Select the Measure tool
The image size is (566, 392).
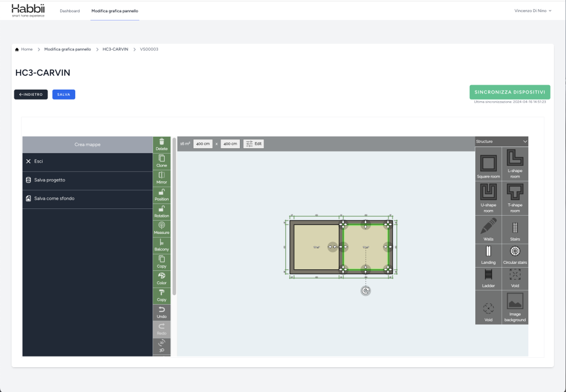161,228
